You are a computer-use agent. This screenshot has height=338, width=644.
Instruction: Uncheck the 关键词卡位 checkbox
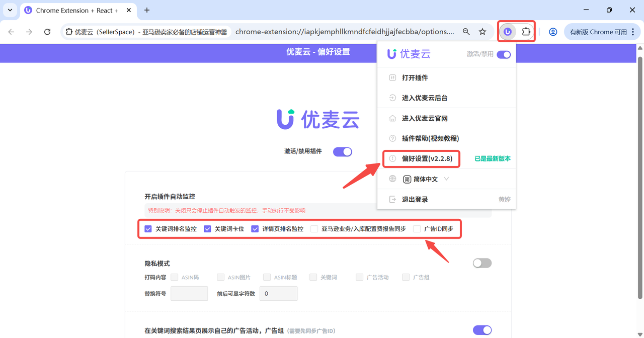[207, 228]
